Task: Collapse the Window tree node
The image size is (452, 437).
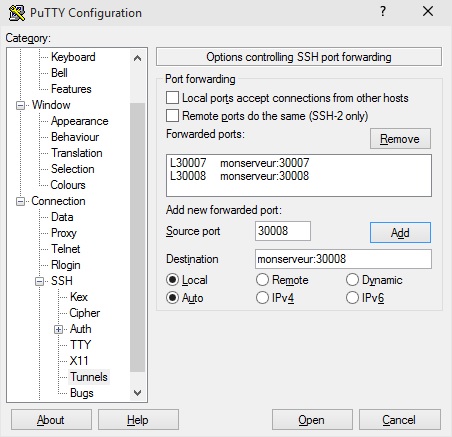Action: (21, 105)
